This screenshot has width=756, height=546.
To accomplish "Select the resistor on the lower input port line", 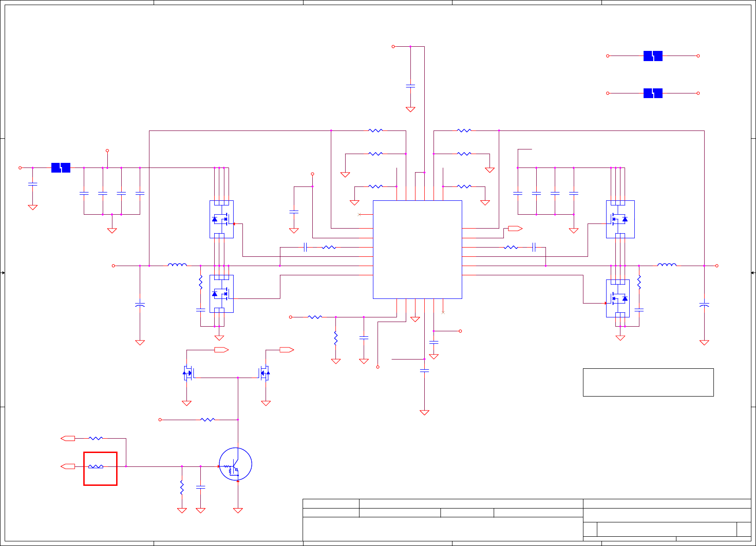I will 96,466.
